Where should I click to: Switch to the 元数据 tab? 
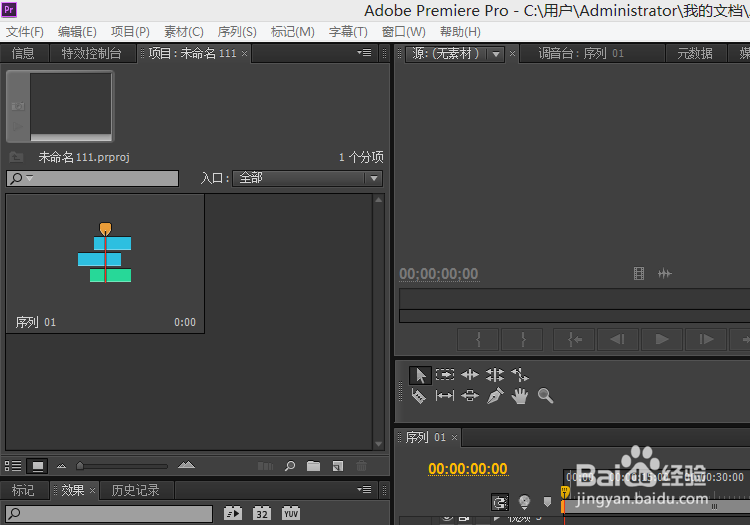pyautogui.click(x=695, y=53)
